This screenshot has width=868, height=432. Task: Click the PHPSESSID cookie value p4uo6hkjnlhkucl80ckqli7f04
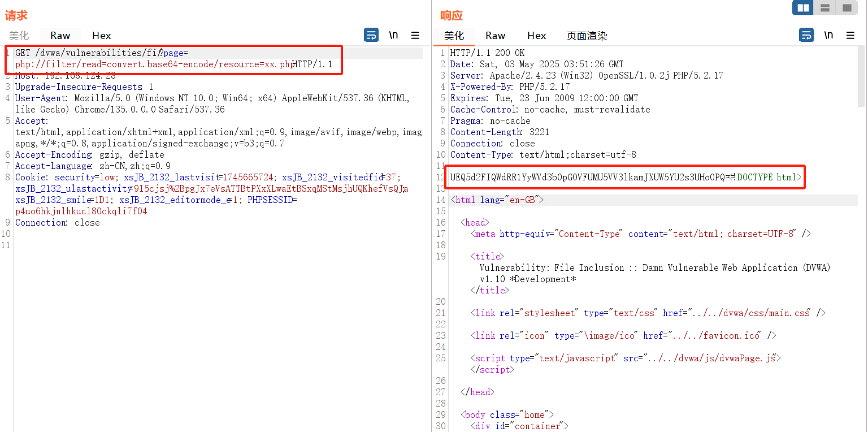click(x=81, y=211)
